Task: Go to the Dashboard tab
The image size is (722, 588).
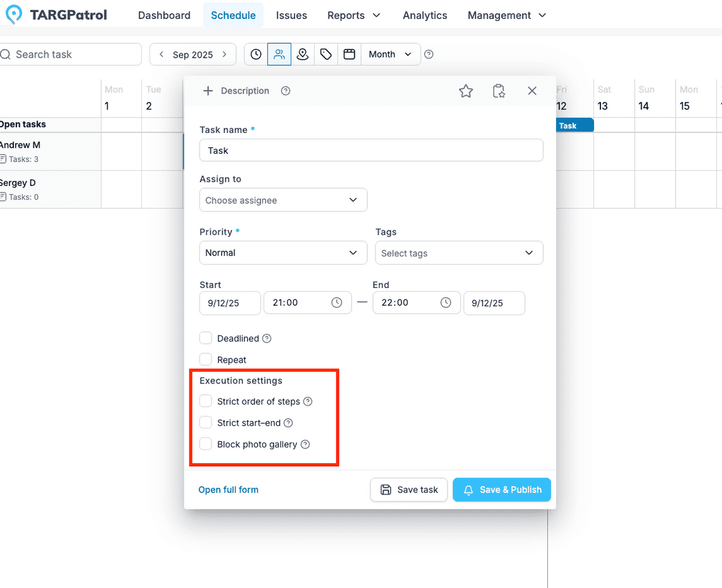Action: coord(165,15)
